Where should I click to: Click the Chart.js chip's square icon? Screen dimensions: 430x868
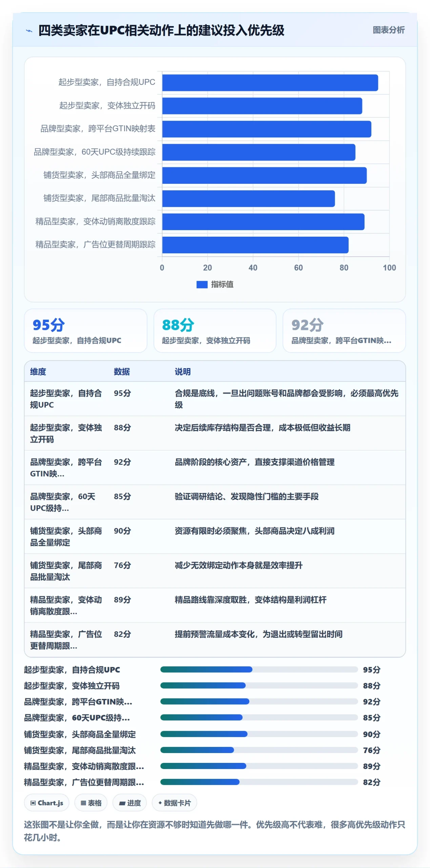tap(33, 803)
